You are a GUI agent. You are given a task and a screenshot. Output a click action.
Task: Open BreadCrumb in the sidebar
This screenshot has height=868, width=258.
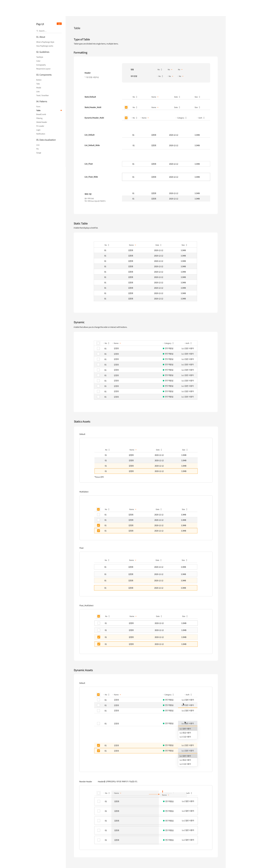(x=41, y=114)
